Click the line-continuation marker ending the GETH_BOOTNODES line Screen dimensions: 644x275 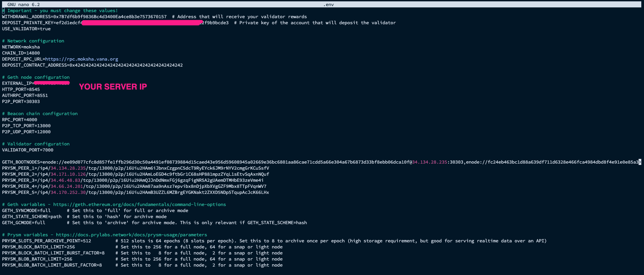640,162
